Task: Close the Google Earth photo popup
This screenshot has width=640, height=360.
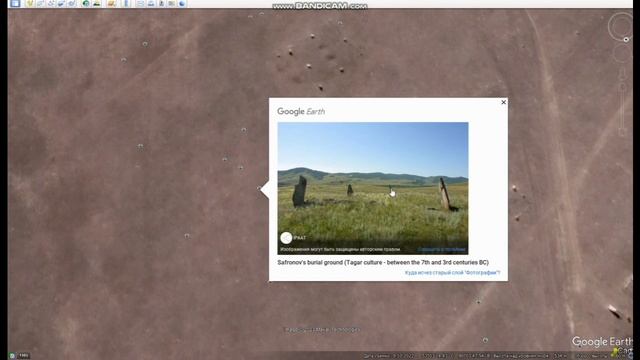Action: [x=503, y=102]
